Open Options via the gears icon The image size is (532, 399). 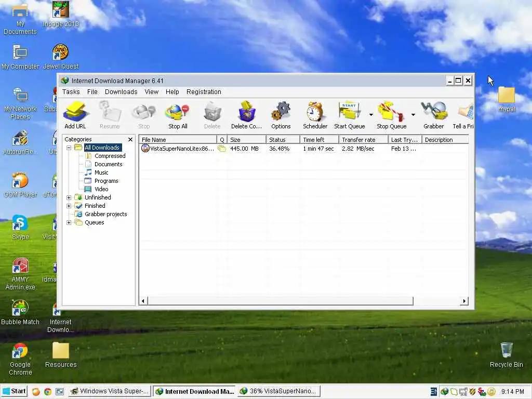[281, 115]
